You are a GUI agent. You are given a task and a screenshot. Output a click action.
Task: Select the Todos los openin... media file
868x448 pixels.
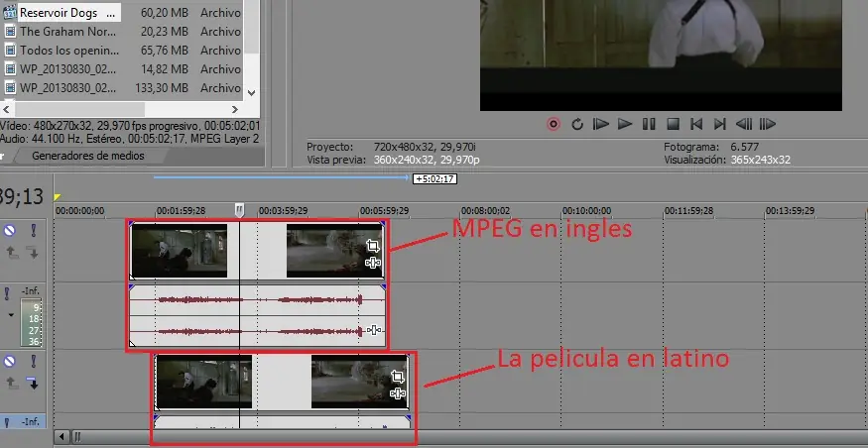pyautogui.click(x=69, y=51)
